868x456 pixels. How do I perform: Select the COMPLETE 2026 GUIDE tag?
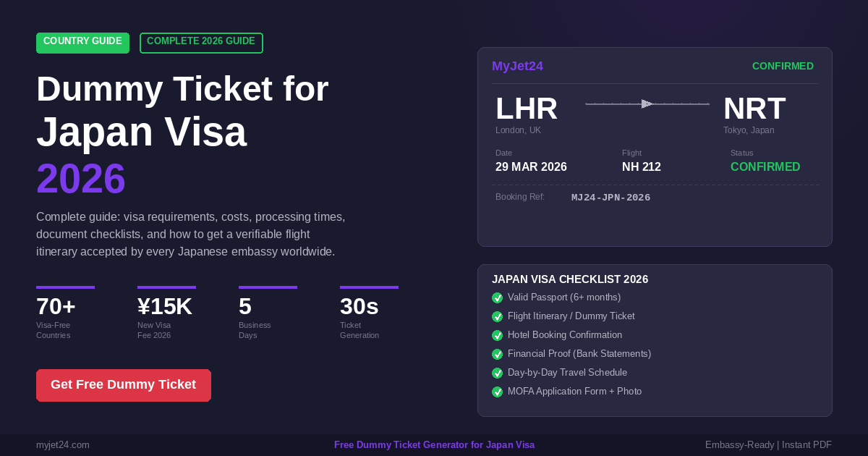coord(201,42)
